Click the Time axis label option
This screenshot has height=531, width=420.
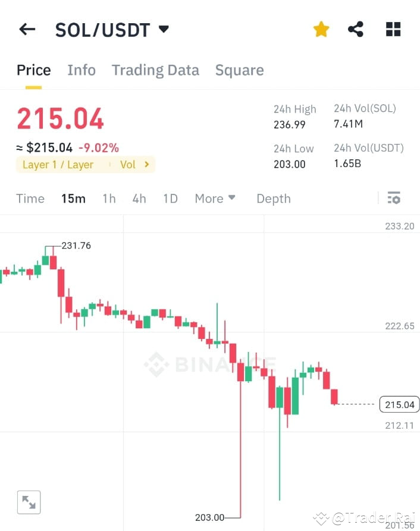pos(30,199)
